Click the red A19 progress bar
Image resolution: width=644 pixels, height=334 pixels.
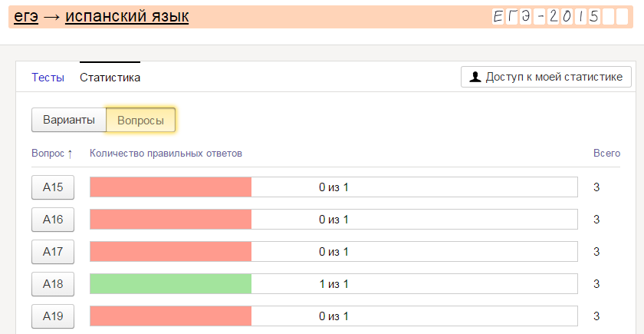(x=170, y=316)
